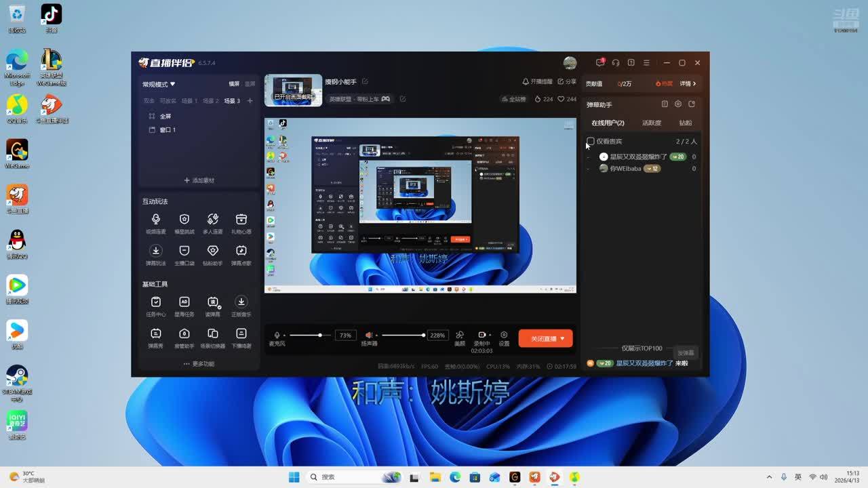The width and height of the screenshot is (868, 488).
Task: Switch to the 活跃度 tab
Action: coord(651,123)
